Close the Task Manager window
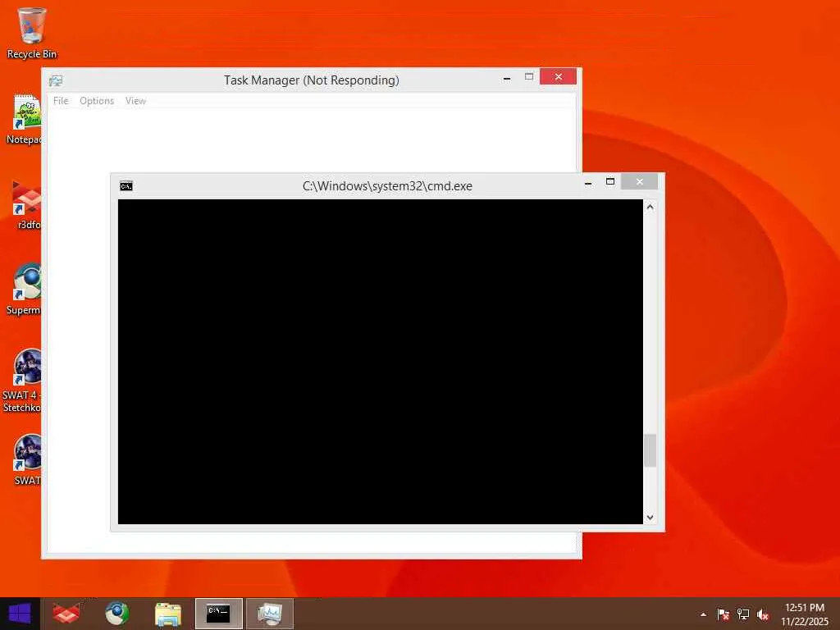The height and width of the screenshot is (630, 840). coord(558,76)
